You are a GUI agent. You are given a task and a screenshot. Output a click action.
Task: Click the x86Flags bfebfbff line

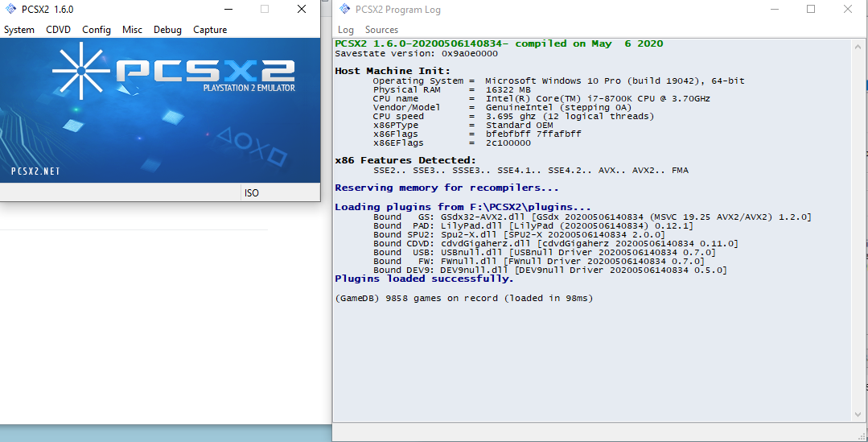pos(476,134)
